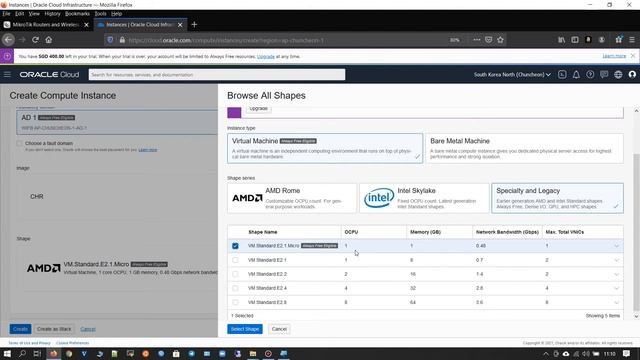Click Create as Stack button

point(54,329)
